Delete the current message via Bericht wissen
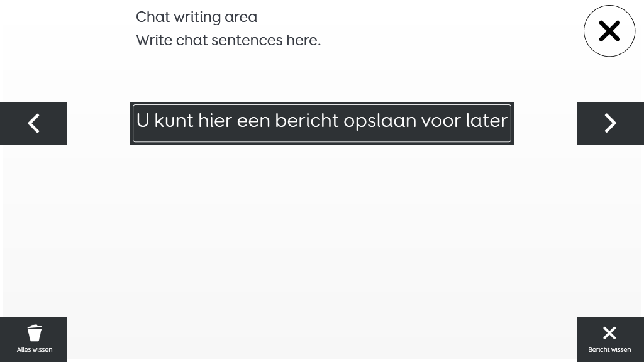The width and height of the screenshot is (644, 362). [611, 339]
